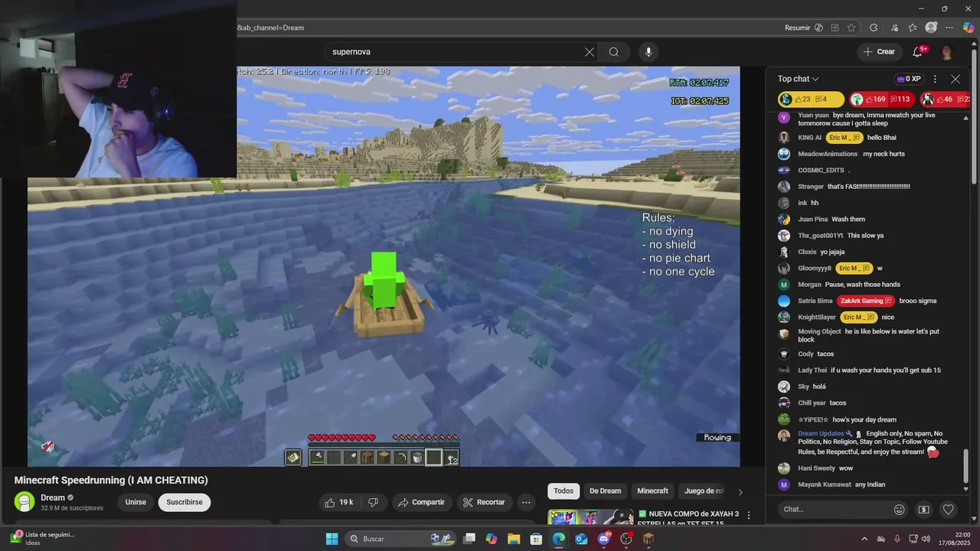This screenshot has width=980, height=551.
Task: Open Edge extensions puzzle icon
Action: tap(874, 28)
